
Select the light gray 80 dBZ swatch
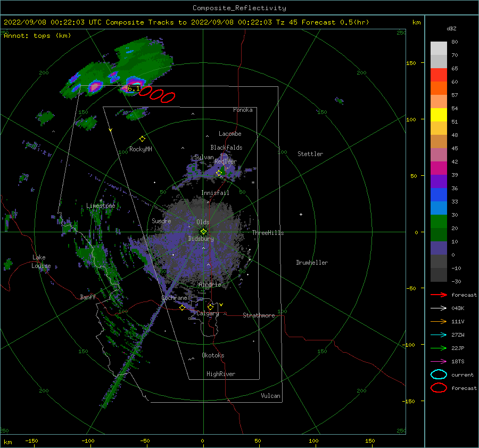(x=439, y=48)
